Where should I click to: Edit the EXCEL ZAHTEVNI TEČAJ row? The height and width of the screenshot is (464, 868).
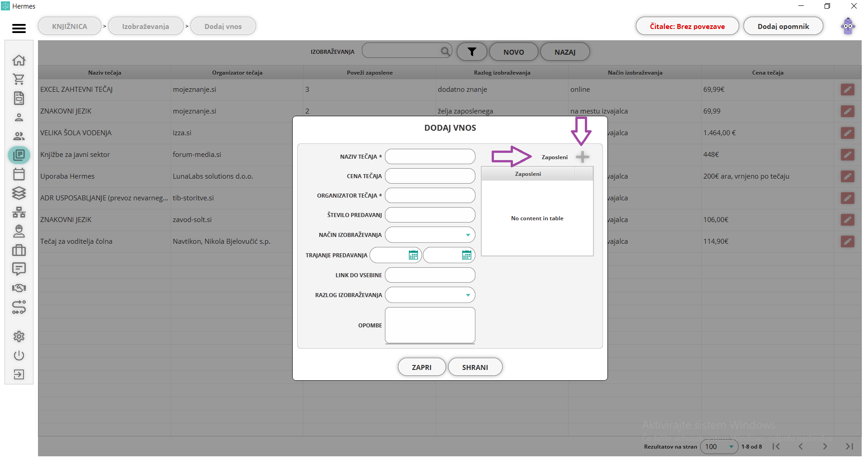coord(848,90)
